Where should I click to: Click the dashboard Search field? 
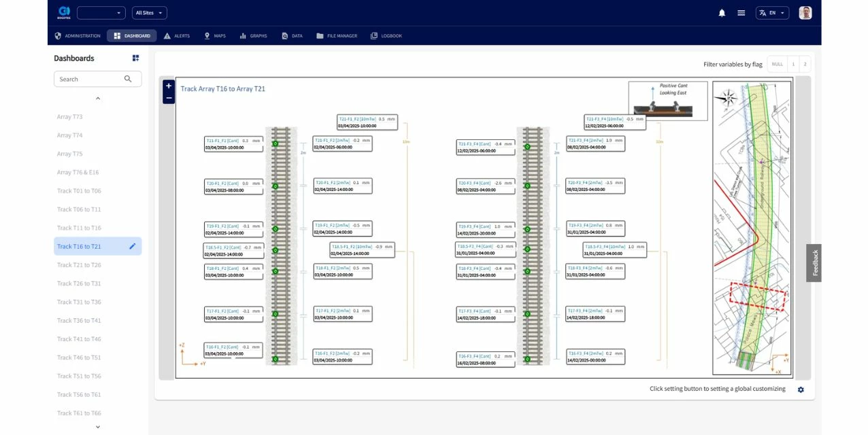[88, 79]
